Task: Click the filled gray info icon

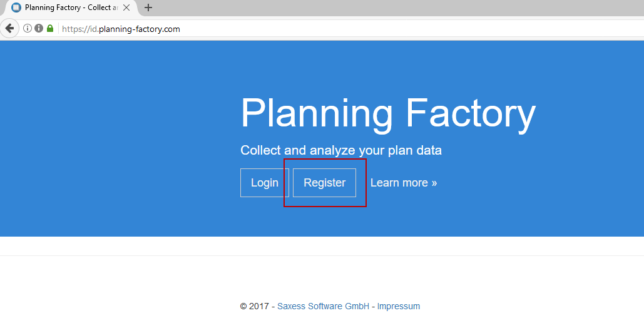Action: (x=38, y=28)
